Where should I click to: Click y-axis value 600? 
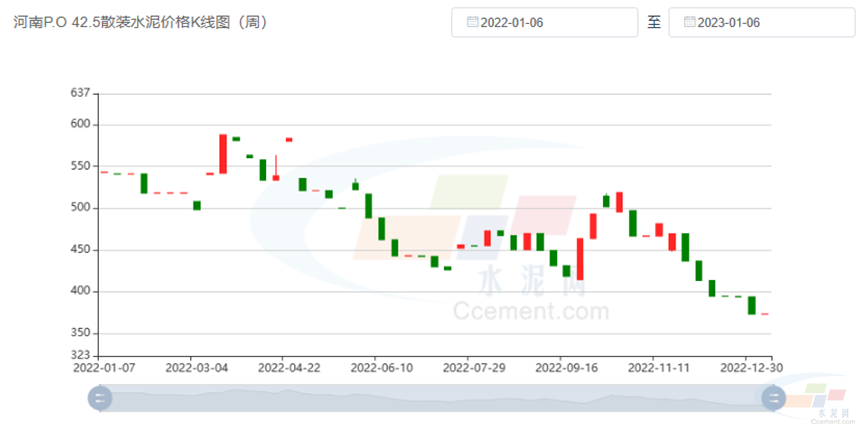(x=80, y=124)
